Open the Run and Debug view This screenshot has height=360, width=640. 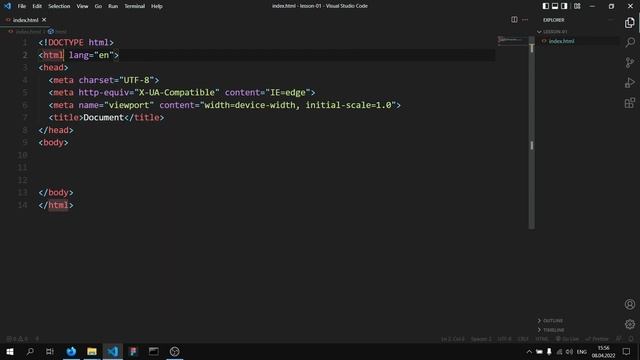point(630,82)
